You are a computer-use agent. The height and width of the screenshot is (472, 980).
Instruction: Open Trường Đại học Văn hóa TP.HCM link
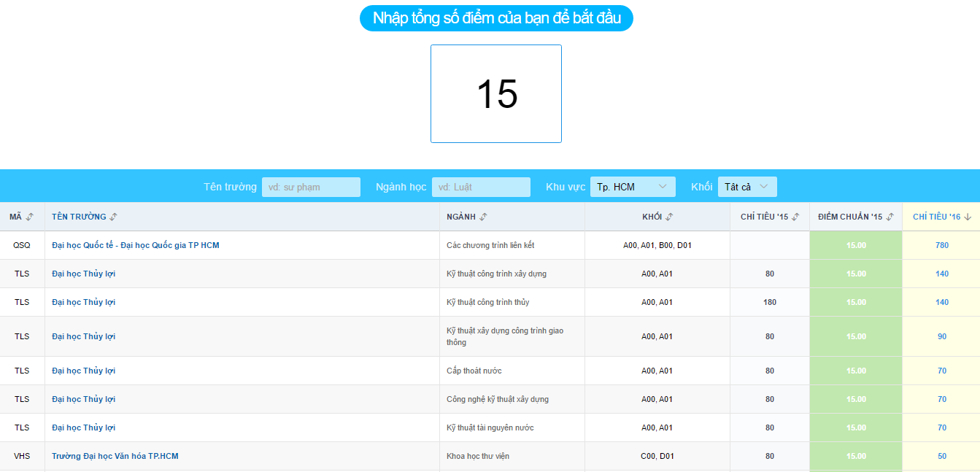pos(115,456)
